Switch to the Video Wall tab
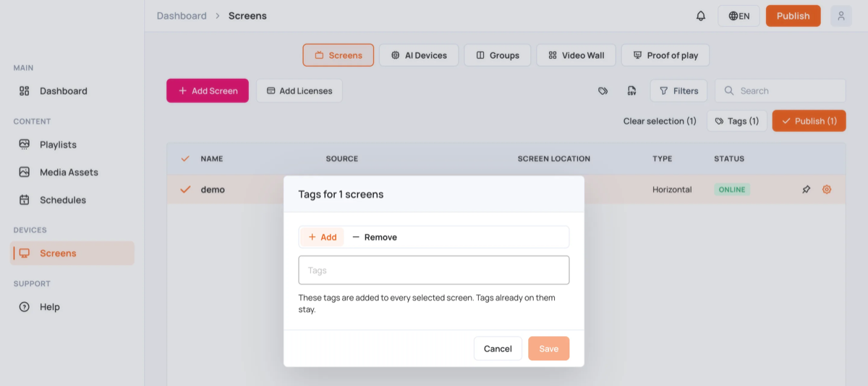868x386 pixels. click(576, 55)
